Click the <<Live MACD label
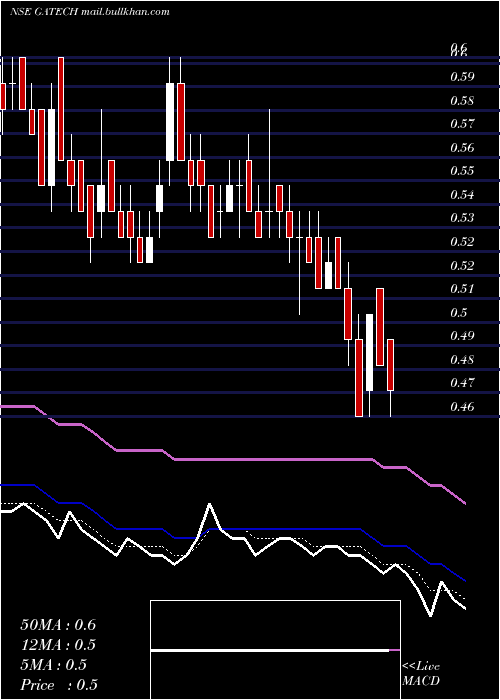The width and height of the screenshot is (500, 700). [x=421, y=673]
